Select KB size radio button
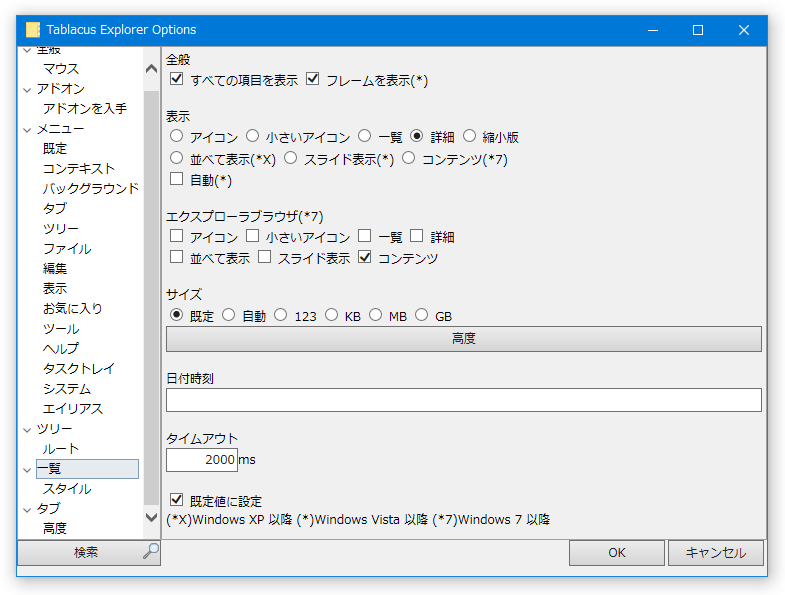 (x=331, y=315)
